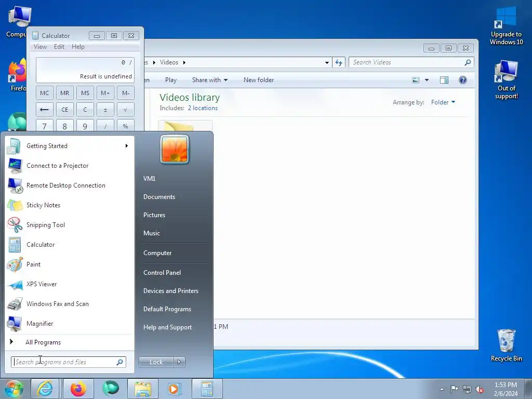Screen dimensions: 532x399
Task: Launch Connect to a Projector
Action: click(x=69, y=166)
